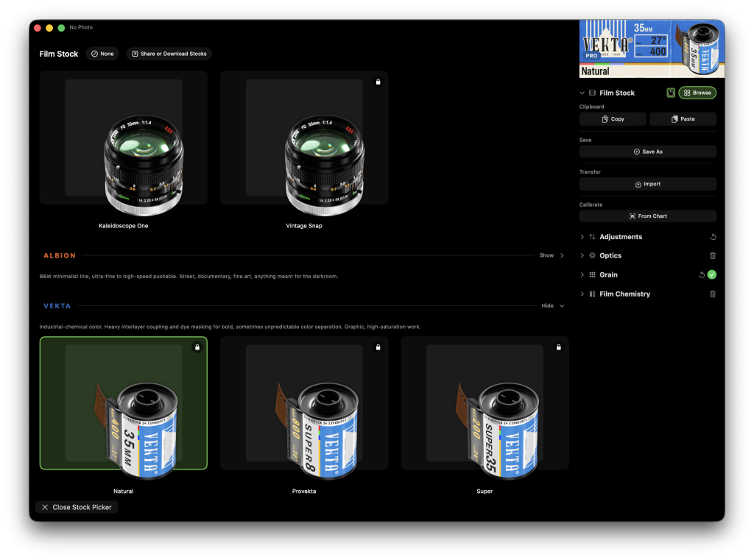Delete Optics with trash icon
The width and height of the screenshot is (754, 560).
click(x=713, y=256)
